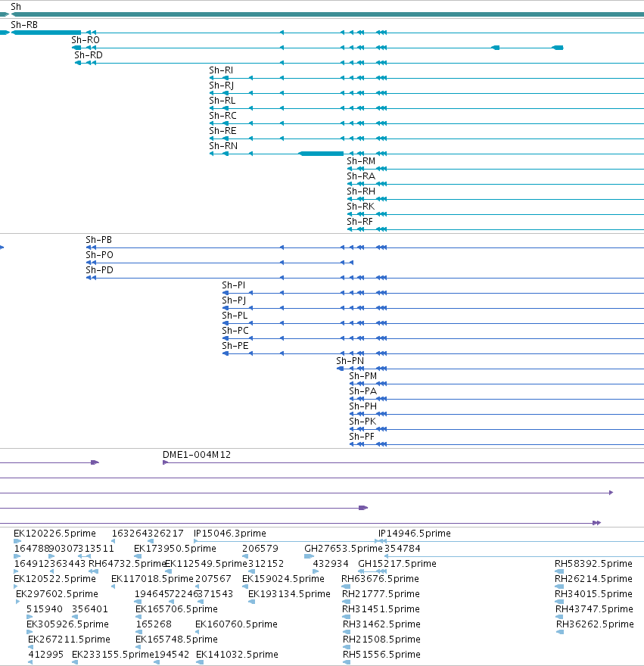This screenshot has height=666, width=644.
Task: Open the Sh-RC transcript label
Action: [222, 116]
